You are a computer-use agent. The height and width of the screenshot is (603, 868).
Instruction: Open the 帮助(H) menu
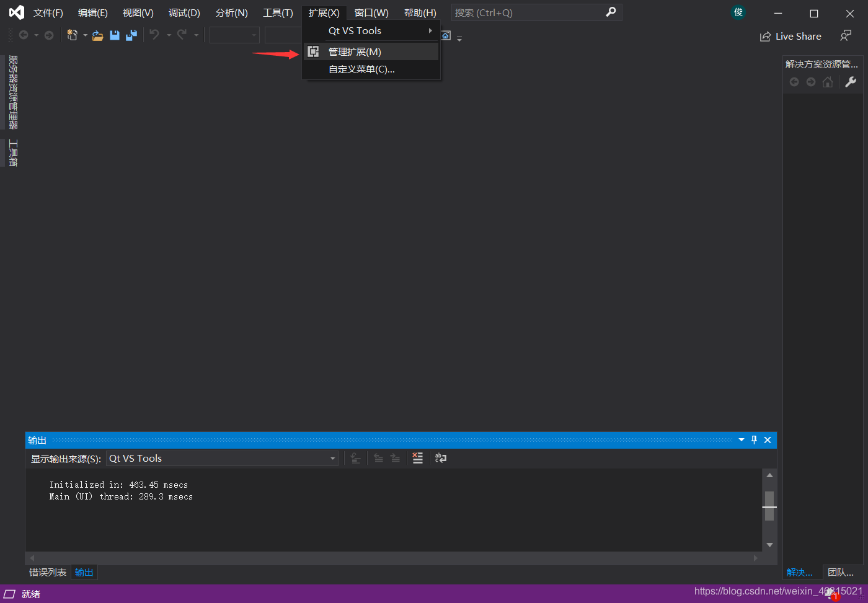point(420,13)
